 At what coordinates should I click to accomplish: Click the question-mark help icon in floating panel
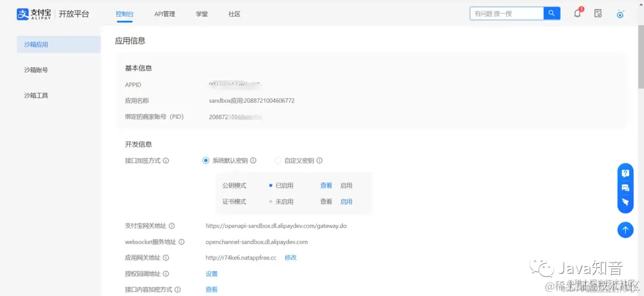pyautogui.click(x=626, y=173)
